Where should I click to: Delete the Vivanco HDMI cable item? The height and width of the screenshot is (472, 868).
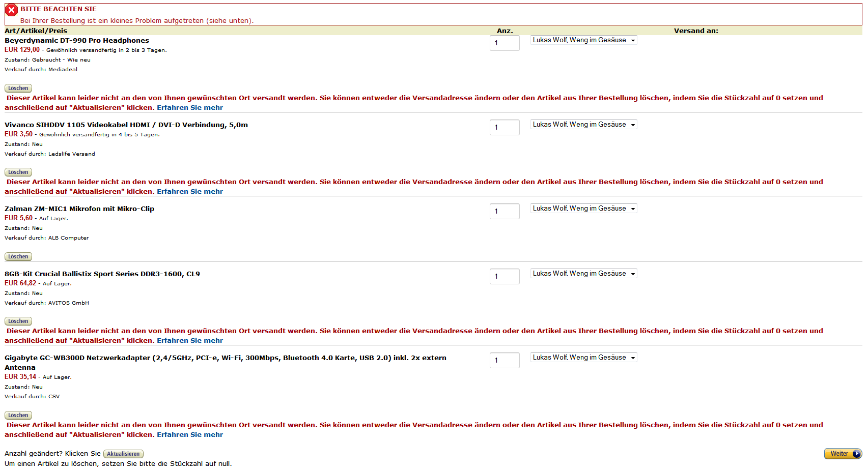pyautogui.click(x=18, y=172)
